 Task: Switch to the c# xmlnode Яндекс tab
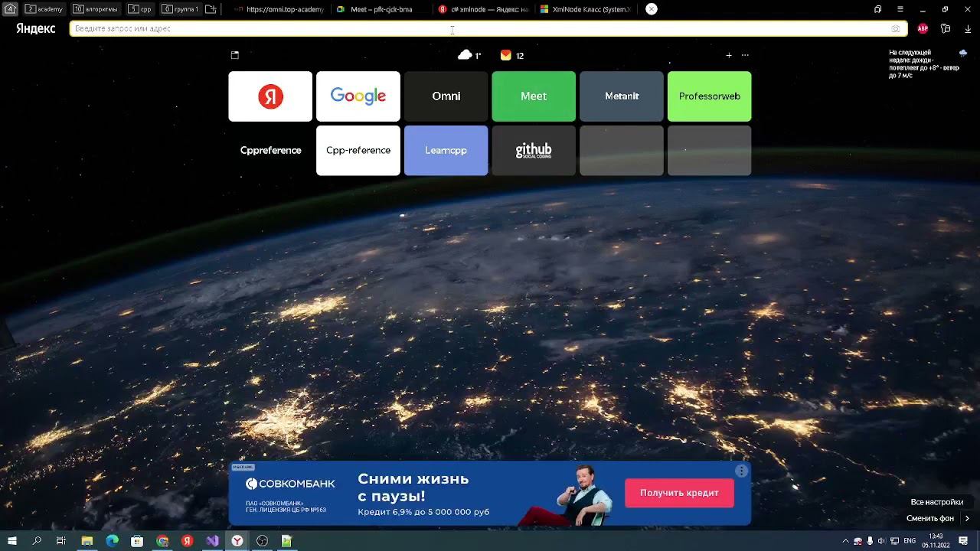pos(484,9)
